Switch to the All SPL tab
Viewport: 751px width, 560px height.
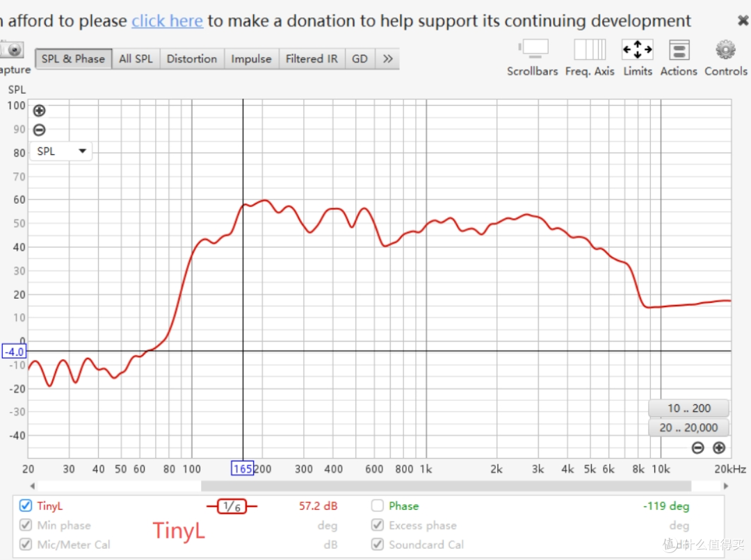click(x=136, y=59)
